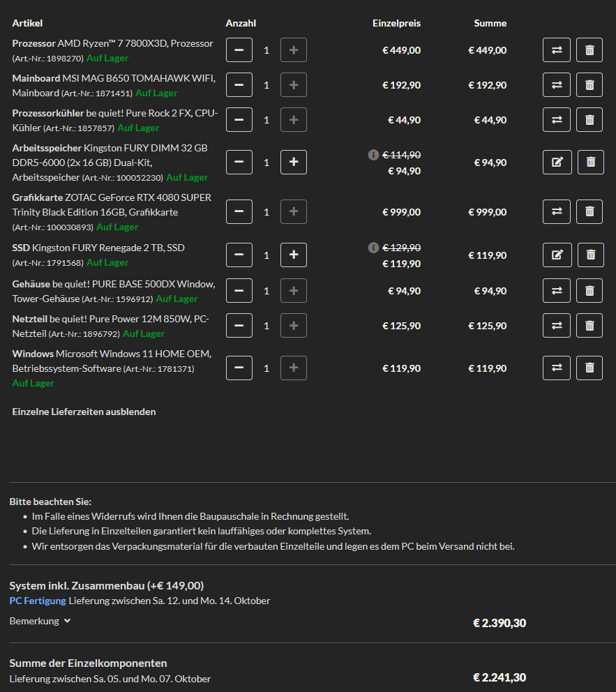
Task: Open the Microsoft Windows 11 HOME OEM product name
Action: click(112, 361)
